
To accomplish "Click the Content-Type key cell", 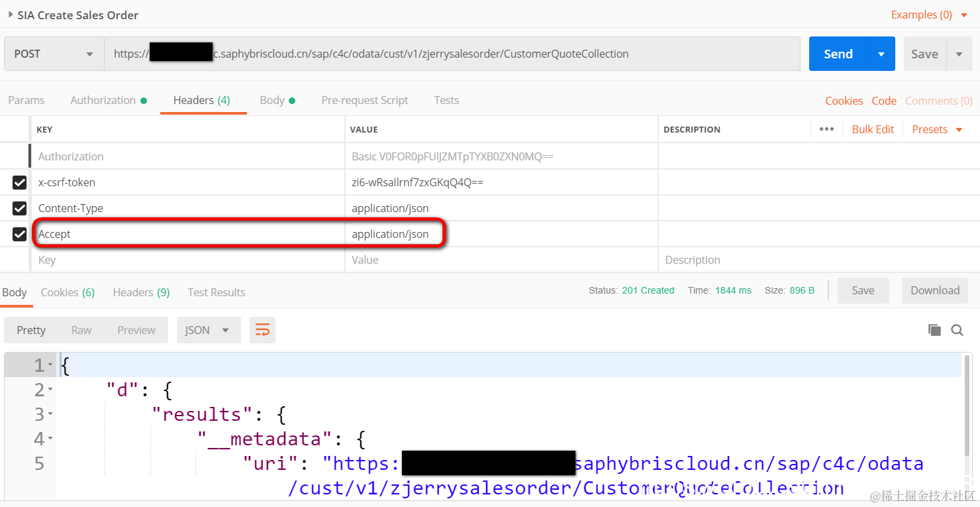I will coord(188,208).
